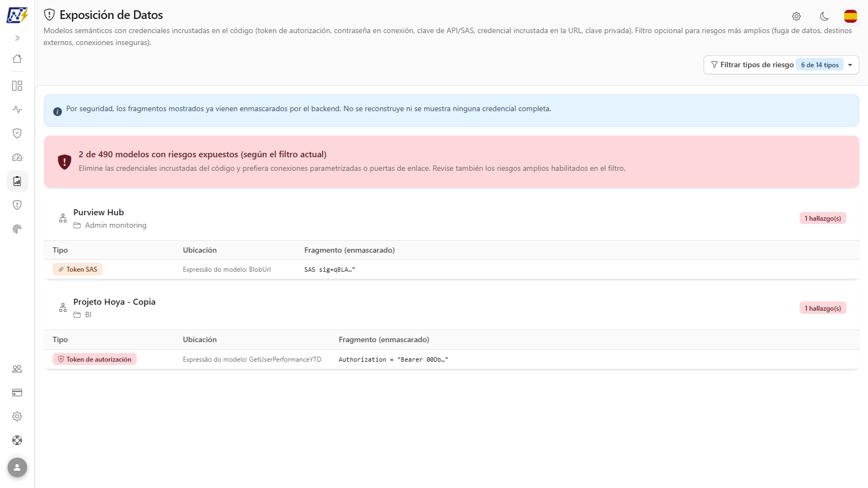This screenshot has height=488, width=868.
Task: Click the app logo in sidebar
Action: pos(17,15)
